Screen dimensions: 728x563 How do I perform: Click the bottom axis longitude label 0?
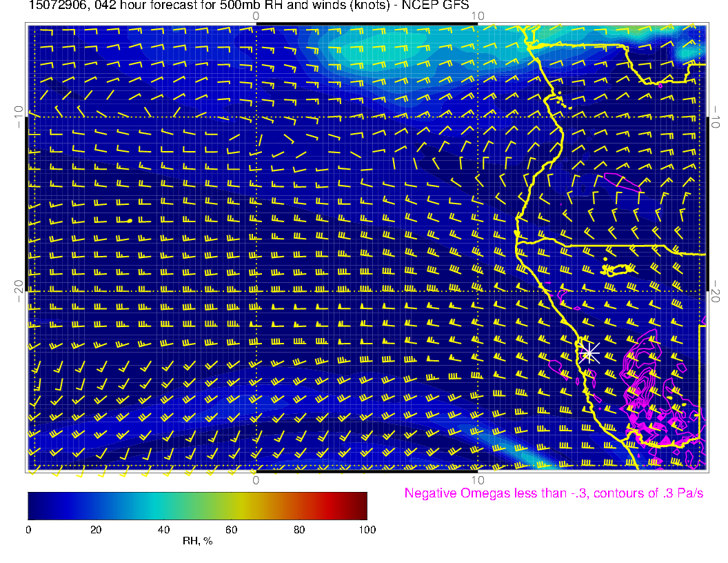(x=256, y=480)
